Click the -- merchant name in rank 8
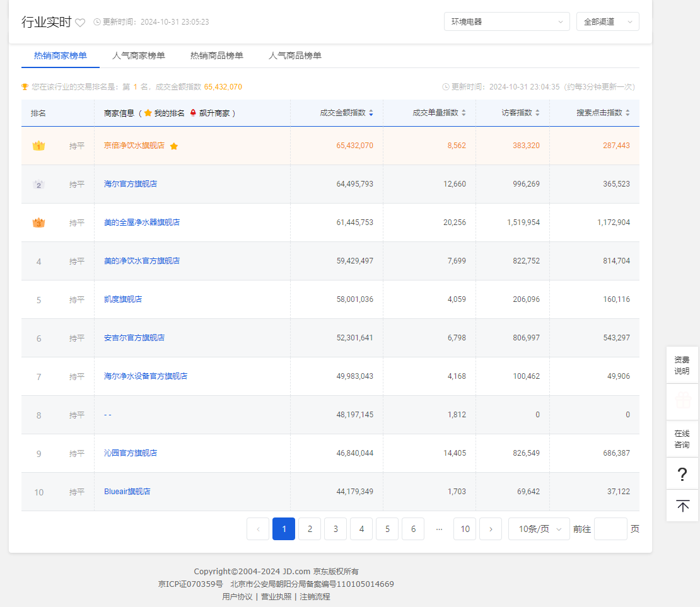This screenshot has width=700, height=607. (x=108, y=415)
